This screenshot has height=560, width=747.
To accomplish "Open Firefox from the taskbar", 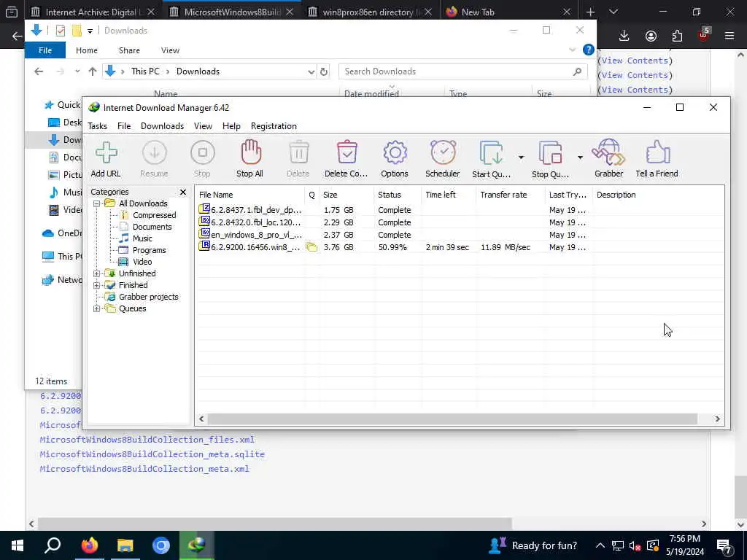I will [89, 545].
